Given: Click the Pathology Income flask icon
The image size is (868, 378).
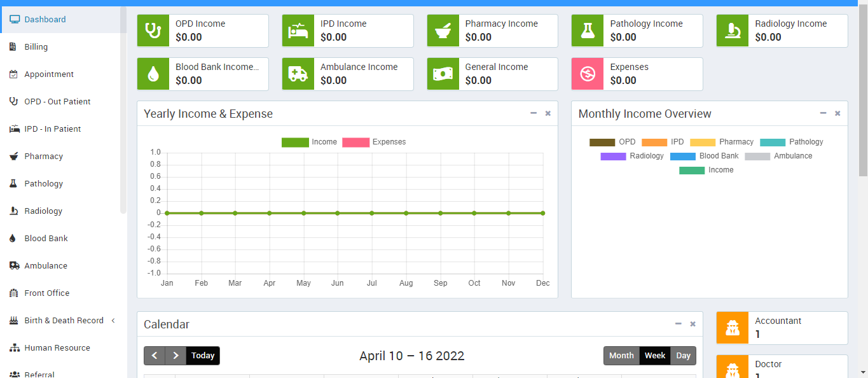Looking at the screenshot, I should (x=588, y=31).
